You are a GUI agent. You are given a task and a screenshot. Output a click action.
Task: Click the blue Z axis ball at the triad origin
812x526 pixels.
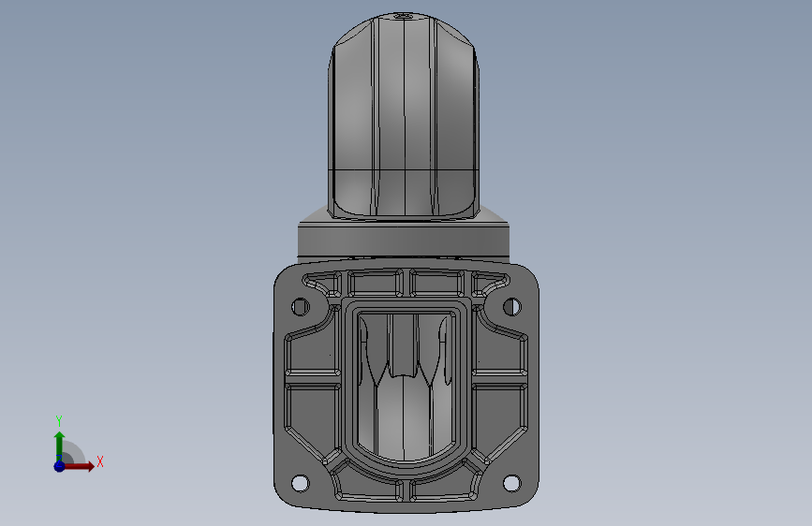(x=59, y=466)
